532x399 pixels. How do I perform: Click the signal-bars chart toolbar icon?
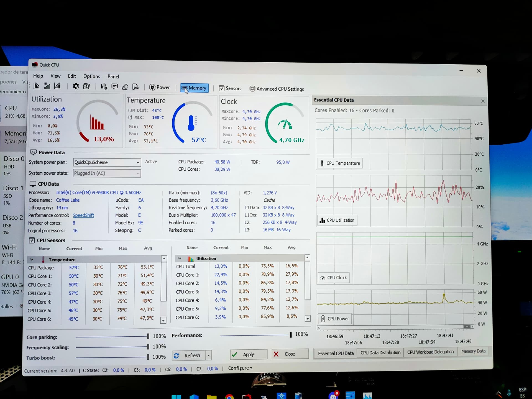pyautogui.click(x=47, y=86)
